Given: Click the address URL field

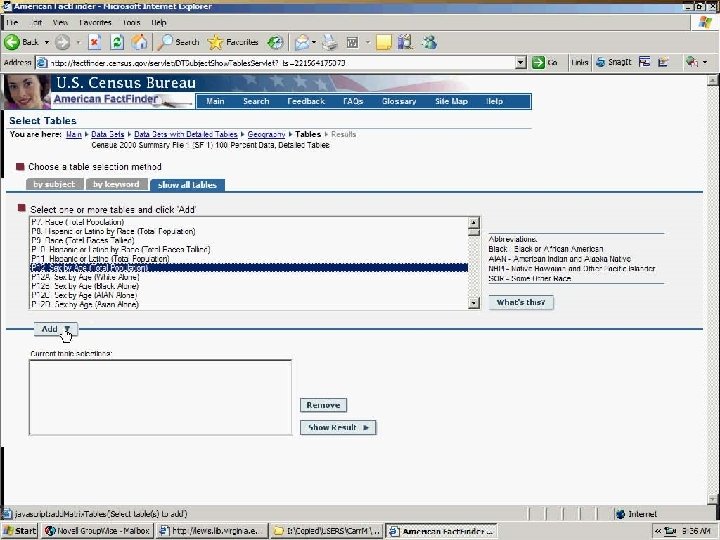Looking at the screenshot, I should 281,62.
